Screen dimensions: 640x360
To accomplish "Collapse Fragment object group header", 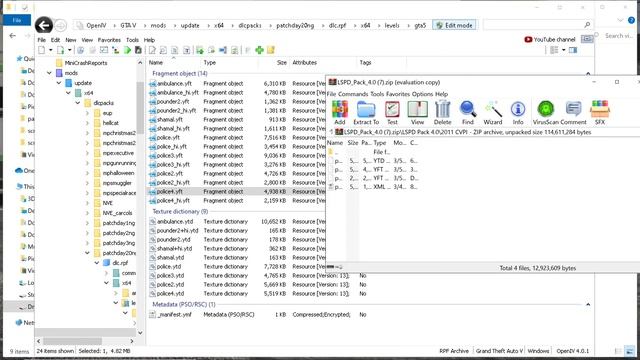I will pos(588,73).
